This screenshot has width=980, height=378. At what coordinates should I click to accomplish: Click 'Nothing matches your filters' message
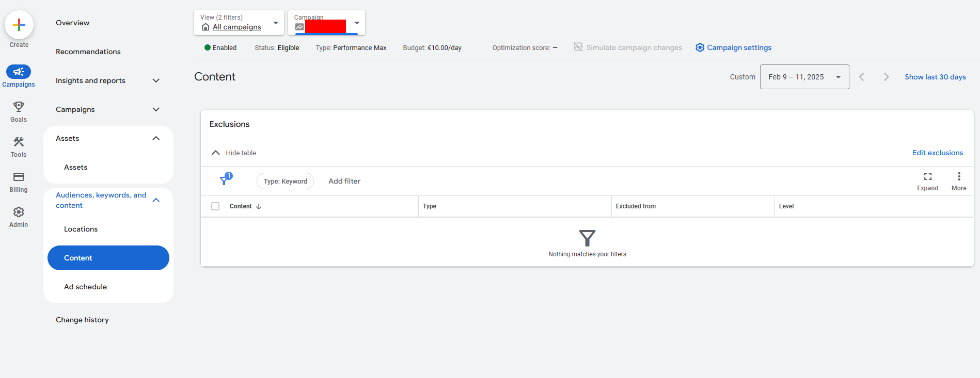[x=587, y=254]
